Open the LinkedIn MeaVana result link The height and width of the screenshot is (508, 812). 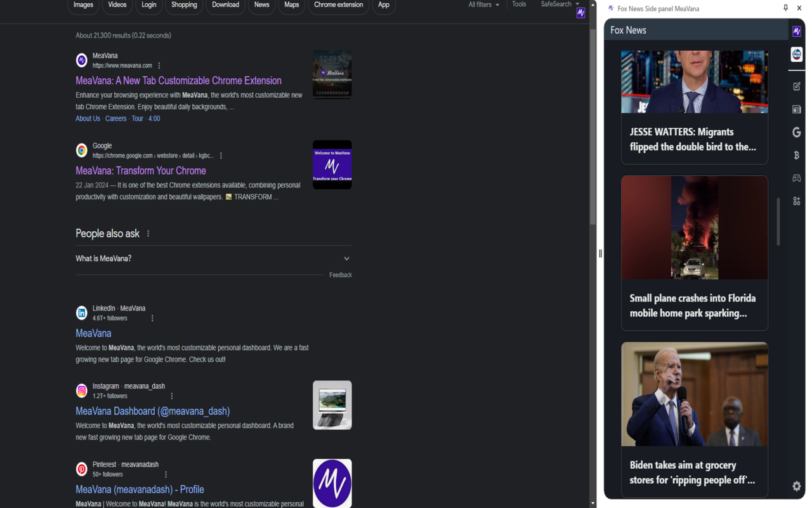pos(93,333)
